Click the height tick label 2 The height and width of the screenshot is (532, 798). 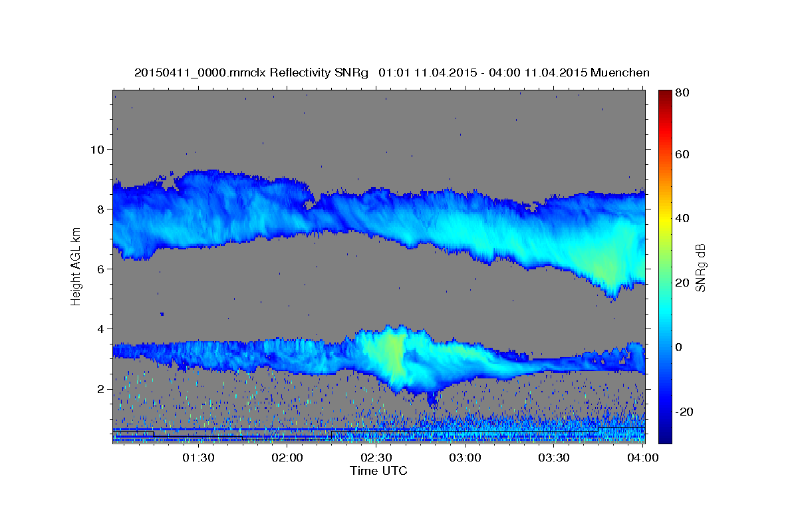click(100, 389)
